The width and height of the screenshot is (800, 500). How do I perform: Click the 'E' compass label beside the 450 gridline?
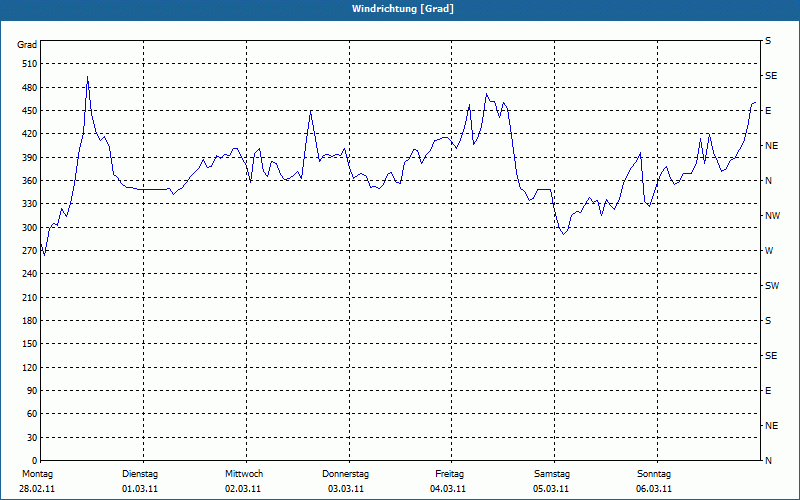point(768,111)
